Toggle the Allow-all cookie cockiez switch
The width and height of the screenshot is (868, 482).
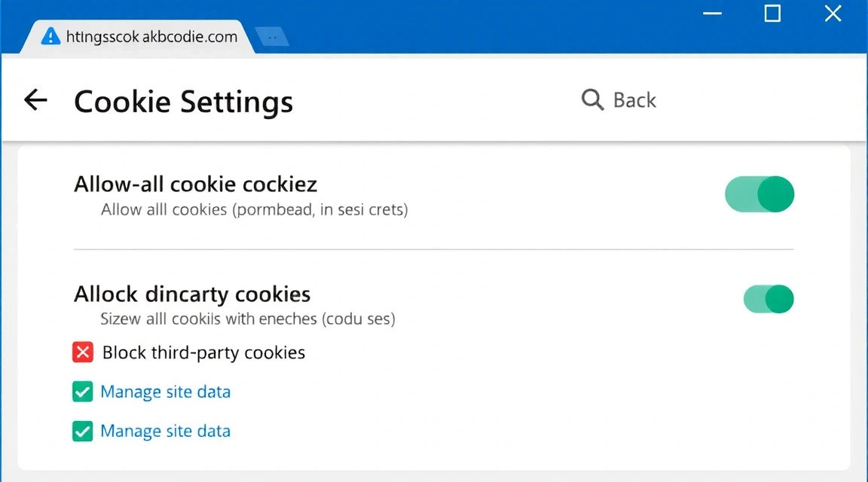pyautogui.click(x=759, y=194)
